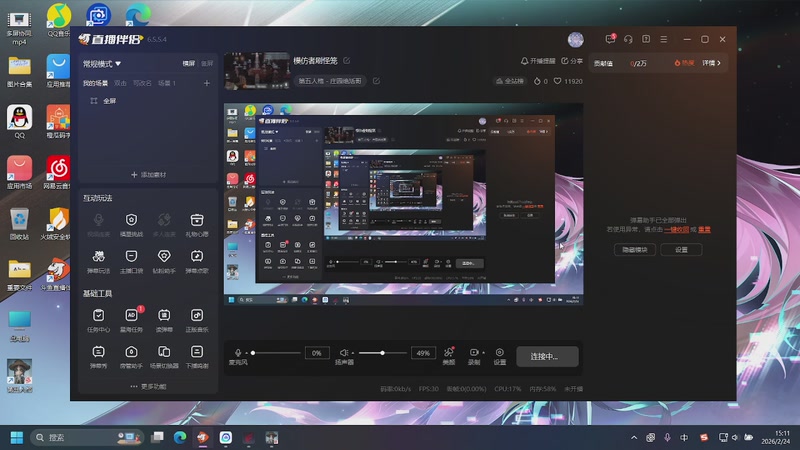Switch to 横屏 landscape mode
Viewport: 800px width, 450px height.
coord(189,63)
